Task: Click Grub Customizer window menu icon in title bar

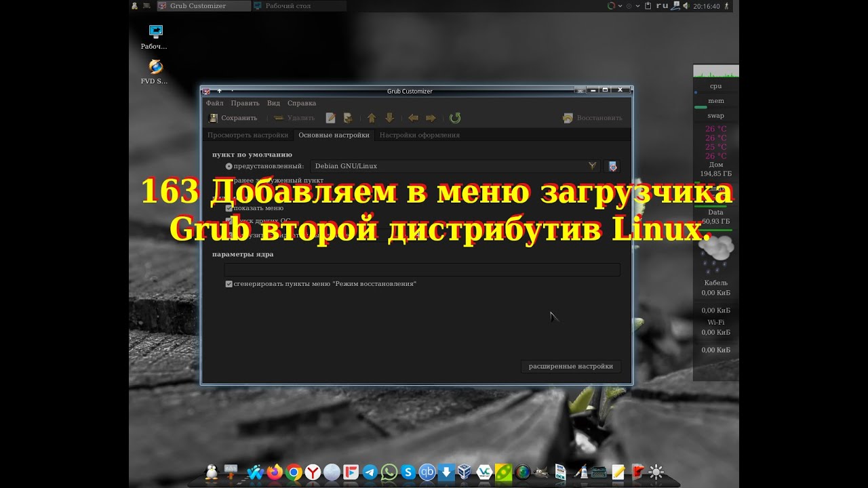Action: (x=206, y=91)
